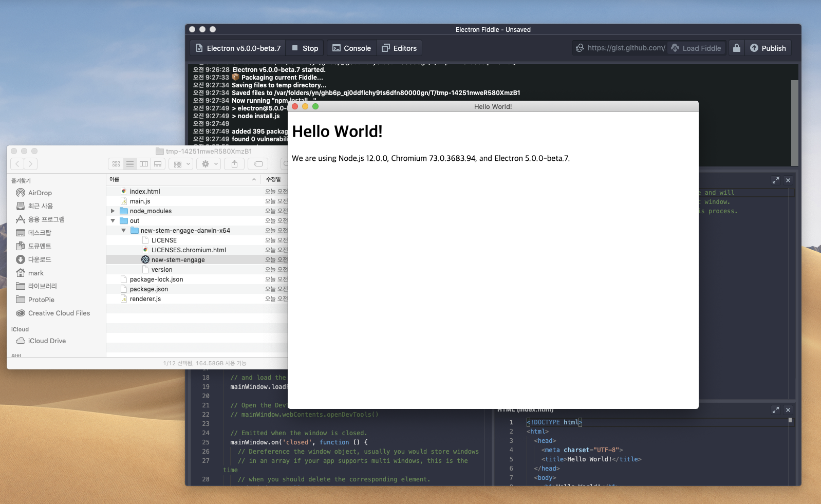Click the Finder tags icon
The image size is (821, 504).
(x=258, y=164)
